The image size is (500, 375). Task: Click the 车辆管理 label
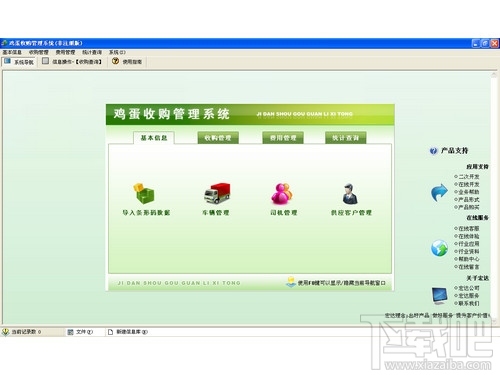coord(216,213)
